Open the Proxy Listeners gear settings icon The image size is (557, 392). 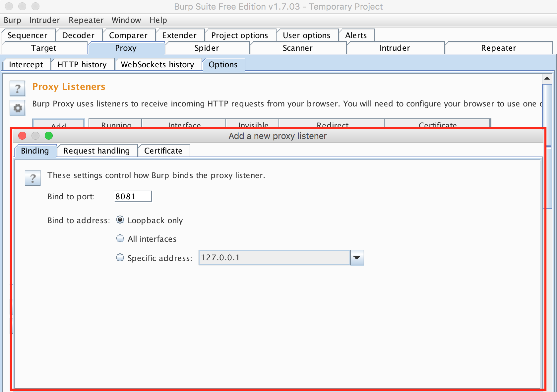[17, 108]
